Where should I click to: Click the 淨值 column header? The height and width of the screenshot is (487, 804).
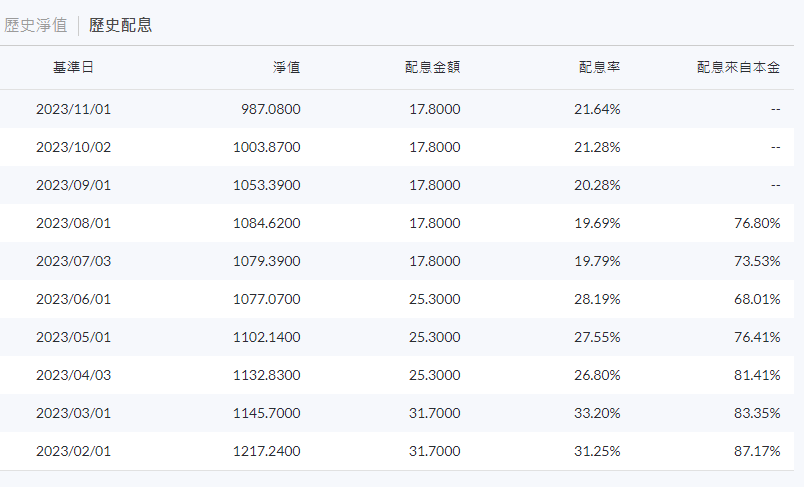click(x=286, y=67)
